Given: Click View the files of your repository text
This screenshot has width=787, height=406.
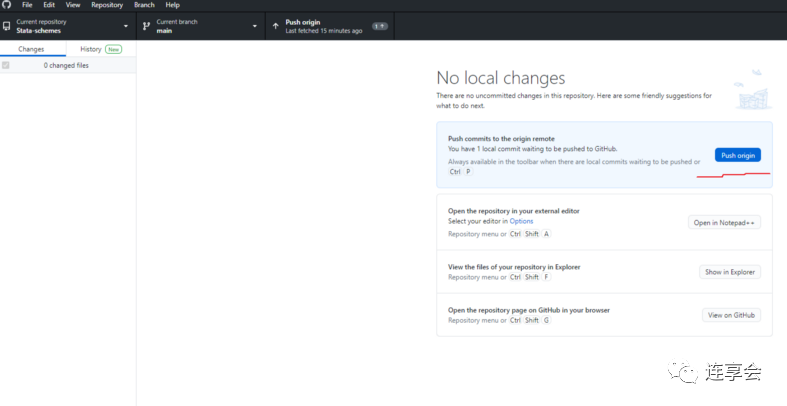Looking at the screenshot, I should (x=514, y=267).
